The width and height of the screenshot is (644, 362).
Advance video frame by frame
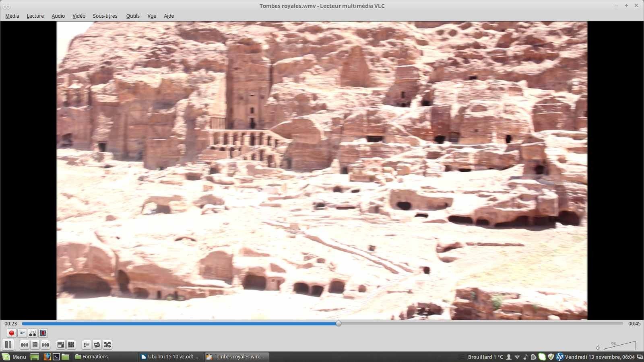[43, 333]
